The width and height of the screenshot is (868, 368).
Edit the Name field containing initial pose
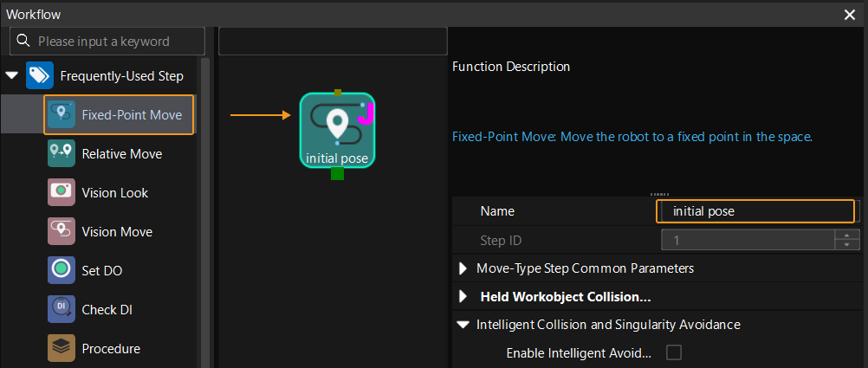[755, 211]
